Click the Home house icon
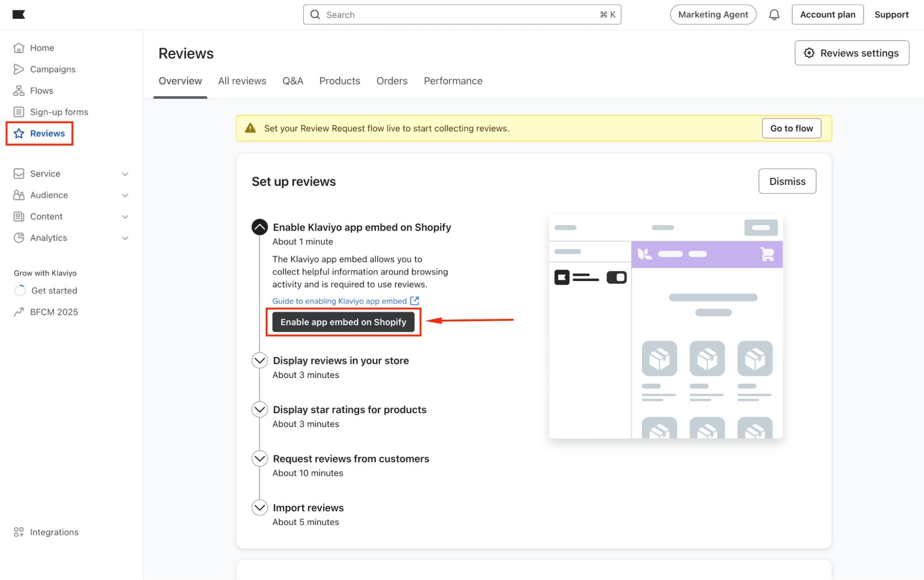 (18, 48)
